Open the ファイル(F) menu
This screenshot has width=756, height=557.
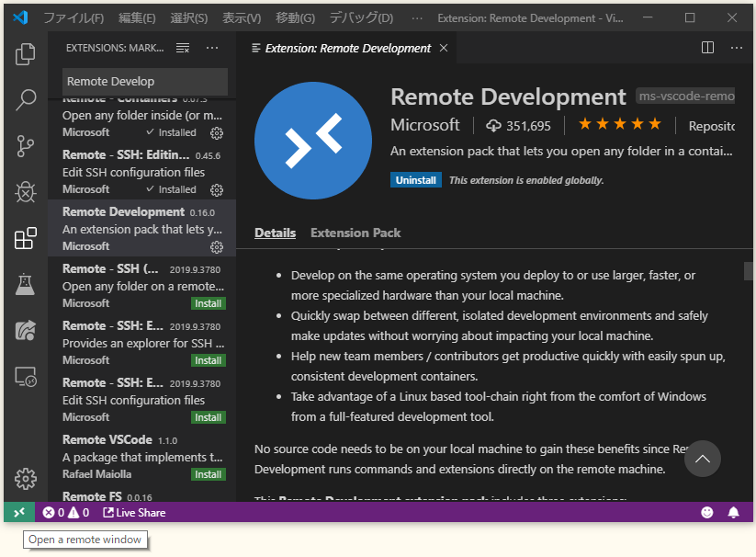tap(73, 17)
